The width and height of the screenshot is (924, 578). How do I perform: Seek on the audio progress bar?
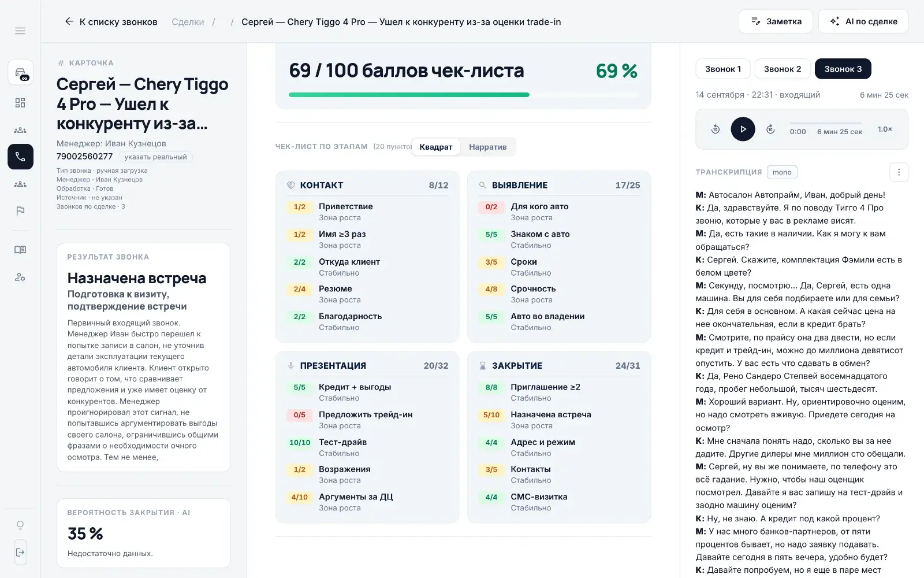coord(826,123)
